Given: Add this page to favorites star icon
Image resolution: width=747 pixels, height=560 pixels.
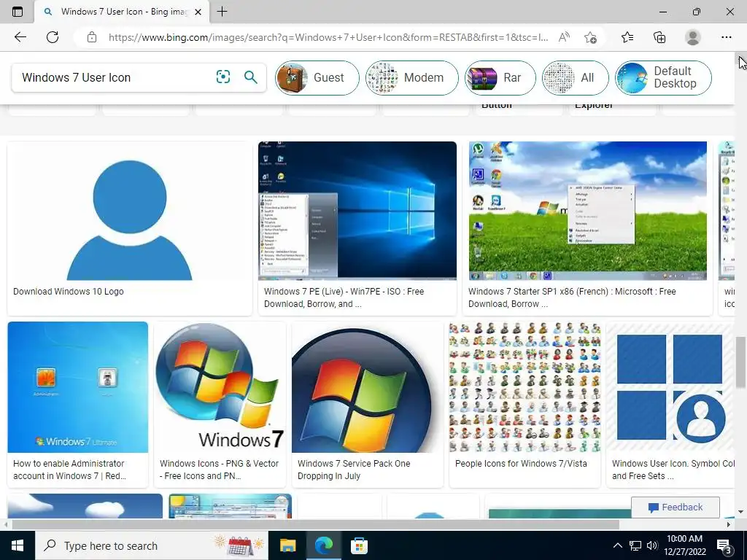Looking at the screenshot, I should tap(591, 37).
